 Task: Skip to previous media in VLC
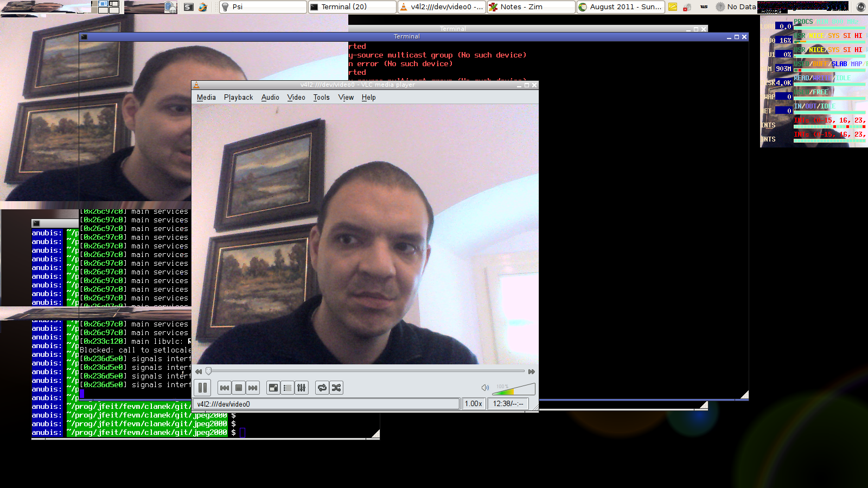tap(224, 388)
